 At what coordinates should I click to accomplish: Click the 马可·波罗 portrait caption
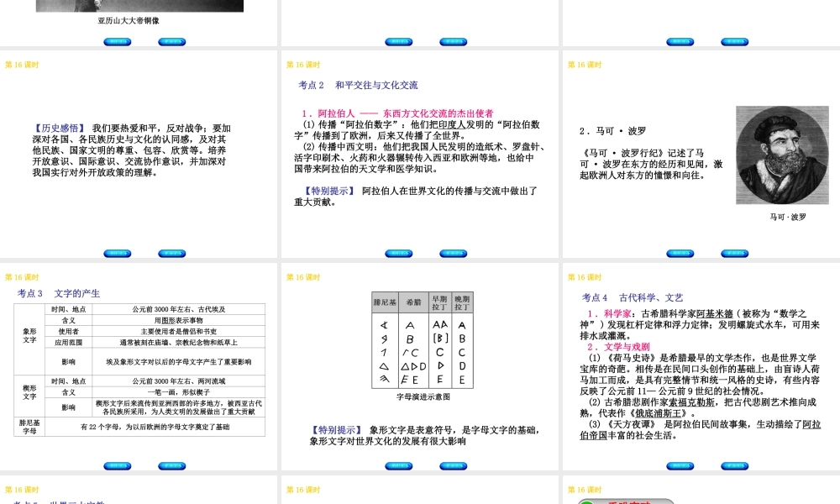788,217
